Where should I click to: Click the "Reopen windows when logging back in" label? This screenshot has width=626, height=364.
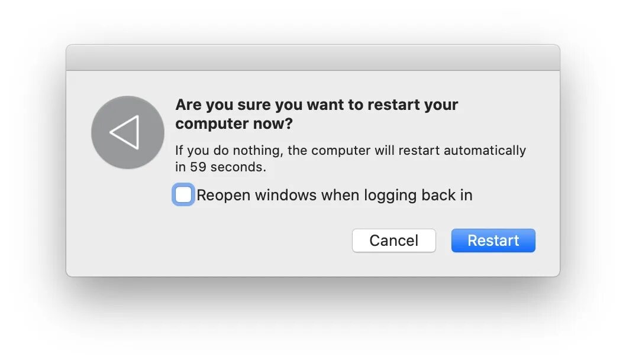point(334,195)
